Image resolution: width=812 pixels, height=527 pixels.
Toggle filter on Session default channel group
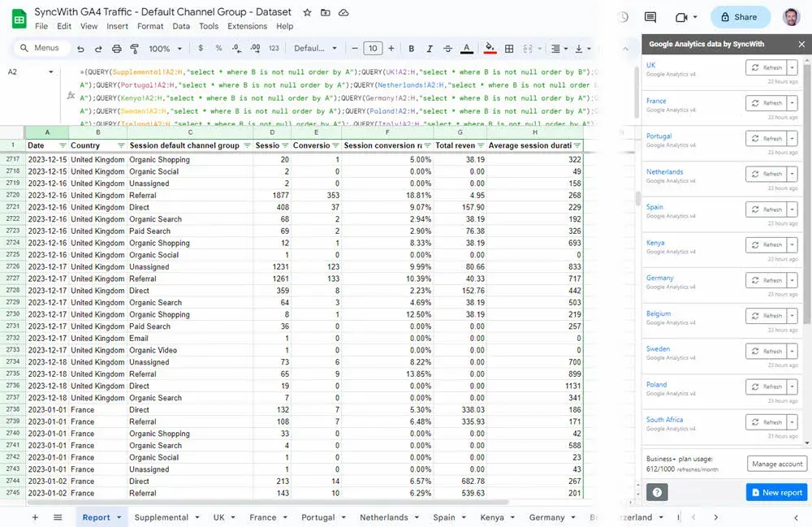pyautogui.click(x=247, y=145)
